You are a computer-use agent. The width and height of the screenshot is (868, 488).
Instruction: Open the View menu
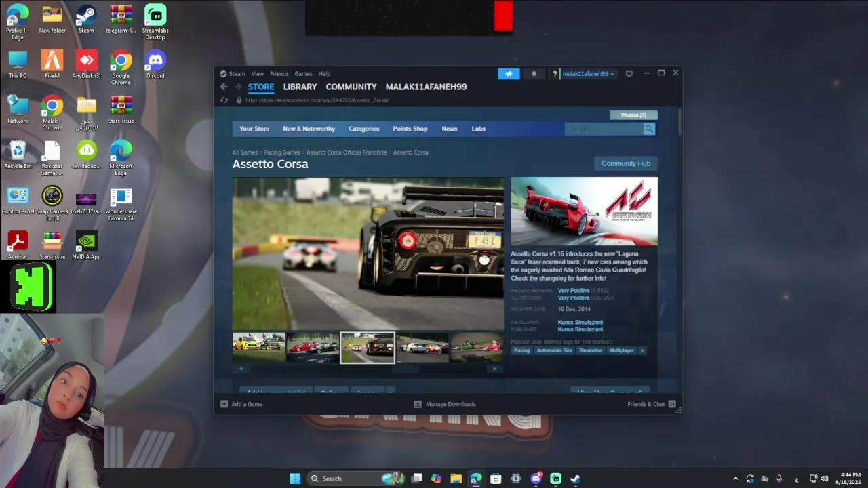[x=258, y=74]
